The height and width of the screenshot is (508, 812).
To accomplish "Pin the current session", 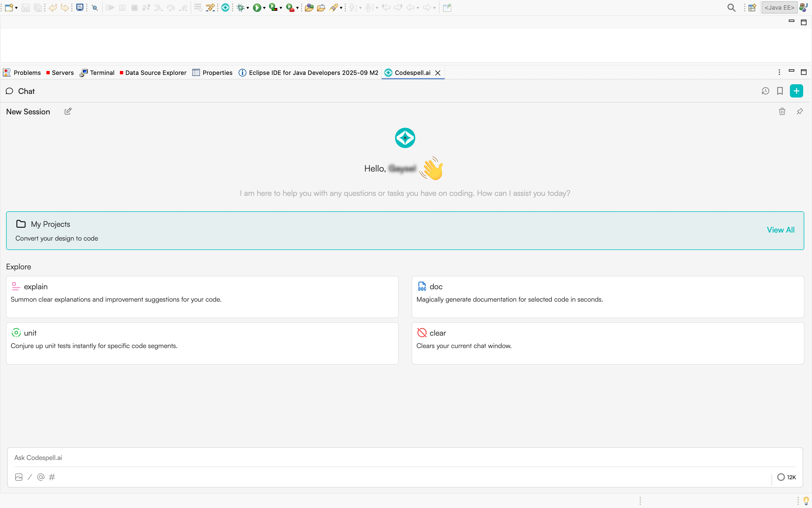I will tap(800, 111).
